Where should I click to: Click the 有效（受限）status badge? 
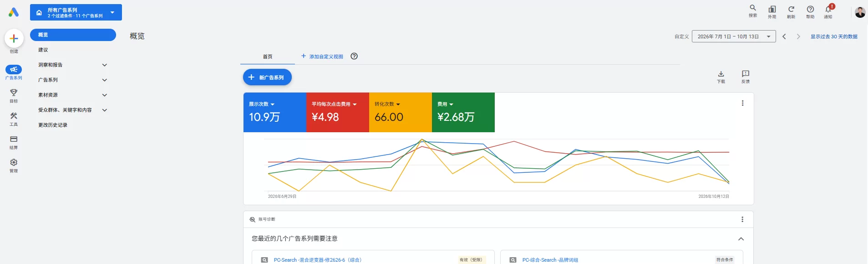471,260
